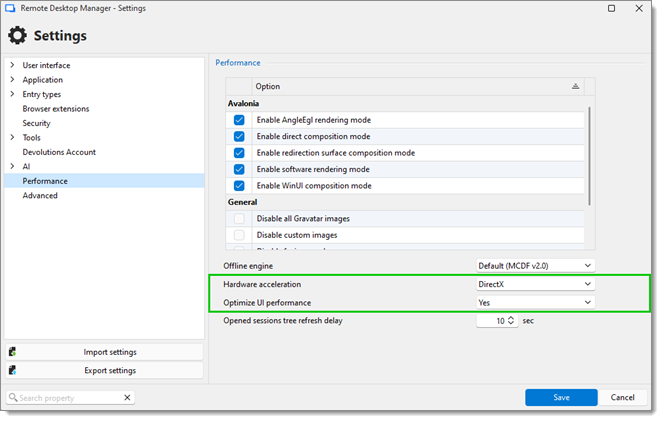Enable Disable all Gravatar images checkbox
662x421 pixels.
239,218
